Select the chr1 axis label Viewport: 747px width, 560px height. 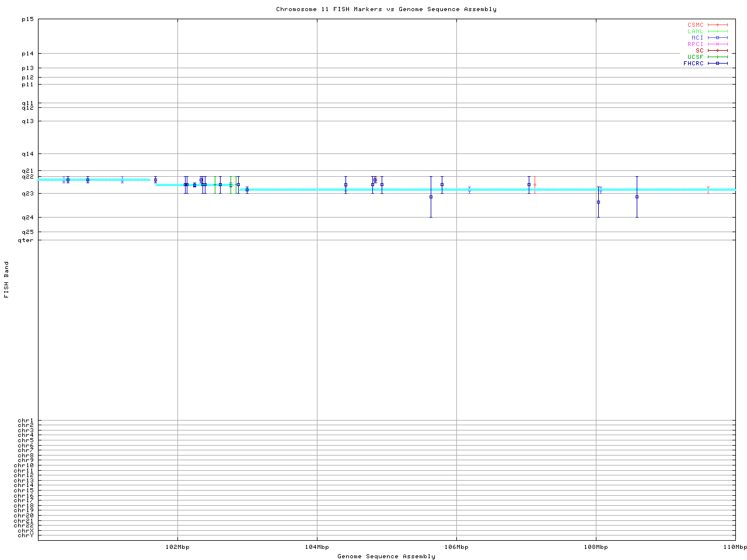pos(26,421)
